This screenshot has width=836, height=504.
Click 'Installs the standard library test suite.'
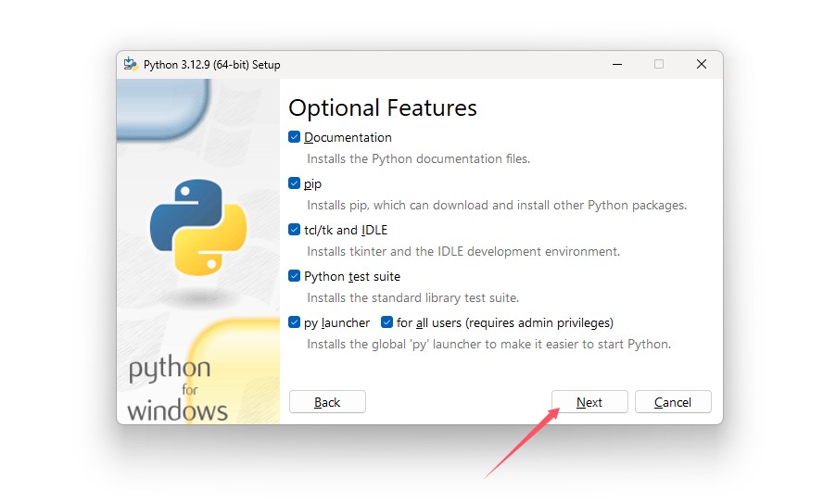pos(412,297)
